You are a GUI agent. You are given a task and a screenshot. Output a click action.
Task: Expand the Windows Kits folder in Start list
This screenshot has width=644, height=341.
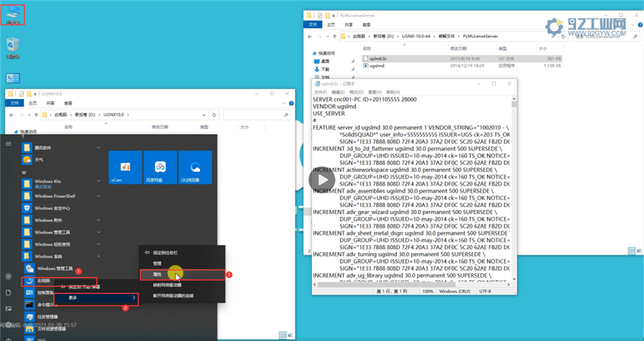tap(98, 181)
